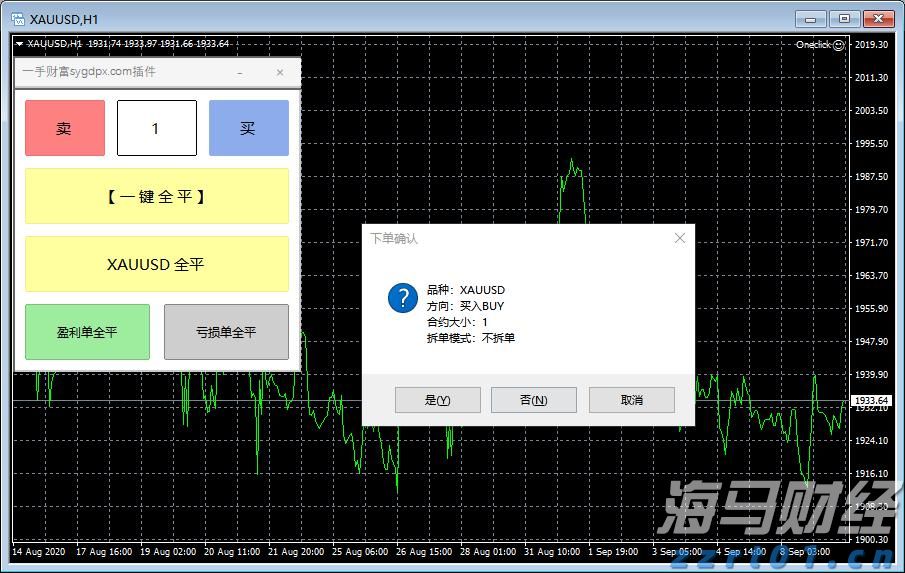Click the Oneclick smiley face icon
The width and height of the screenshot is (905, 573).
[x=838, y=44]
